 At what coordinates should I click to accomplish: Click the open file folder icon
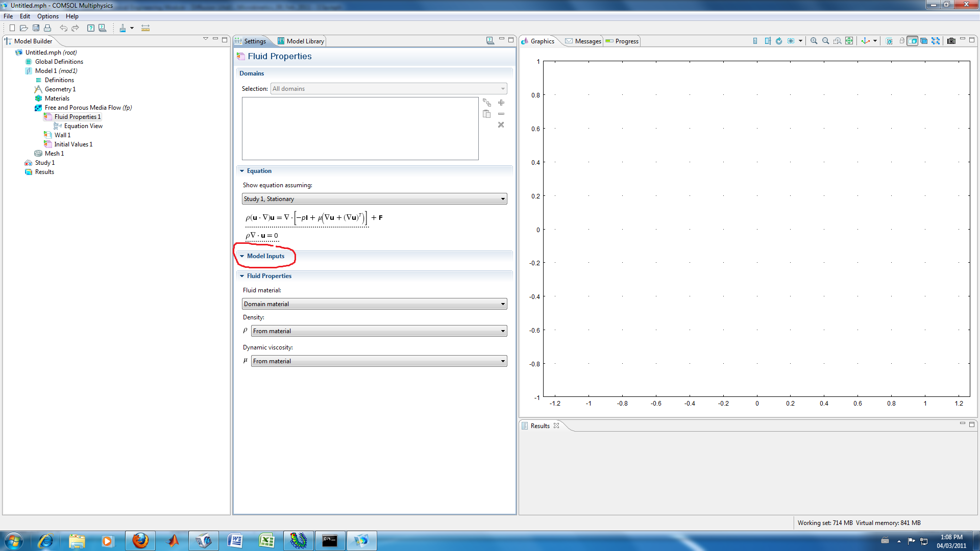[x=23, y=28]
